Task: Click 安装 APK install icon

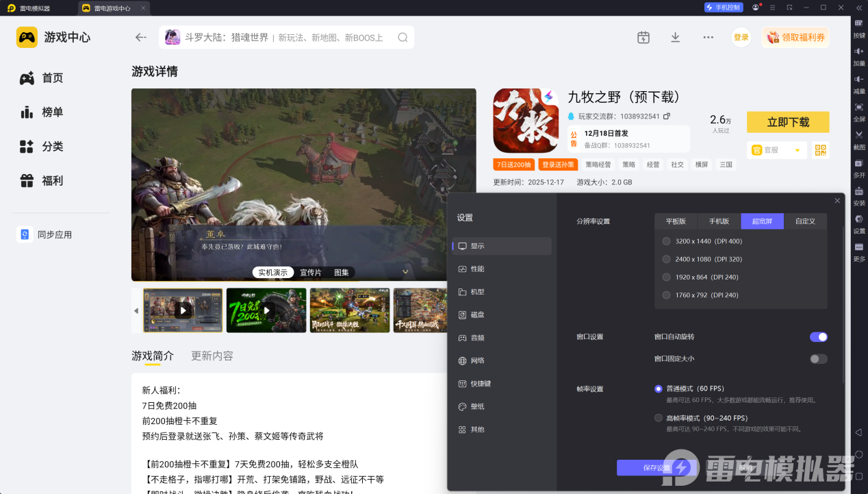Action: coord(859,191)
